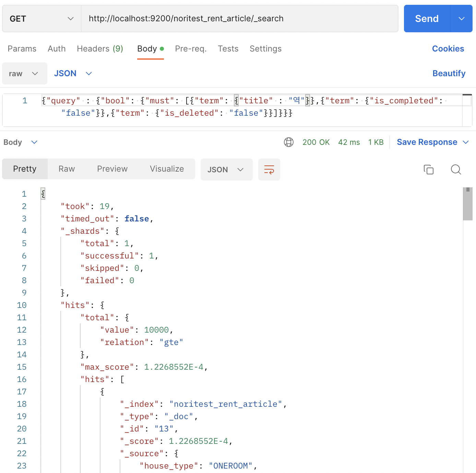The image size is (476, 473).
Task: Select the Raw response view
Action: pos(67,169)
